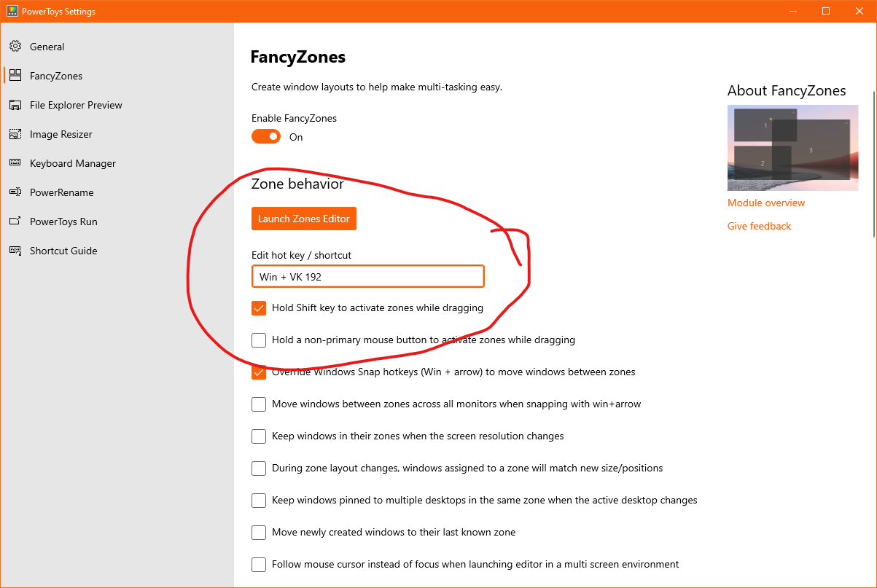Click the Edit hot key shortcut field
Viewport: 877px width, 588px height.
point(367,276)
